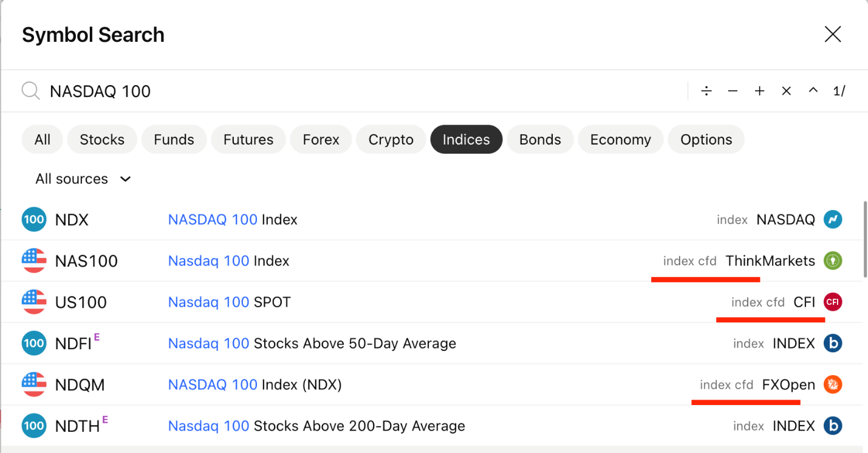This screenshot has height=453, width=868.
Task: Click the NDX 100 badge icon
Action: click(x=34, y=219)
